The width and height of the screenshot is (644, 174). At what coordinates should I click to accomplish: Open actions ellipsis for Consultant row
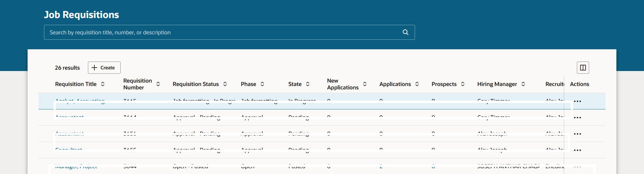578,150
